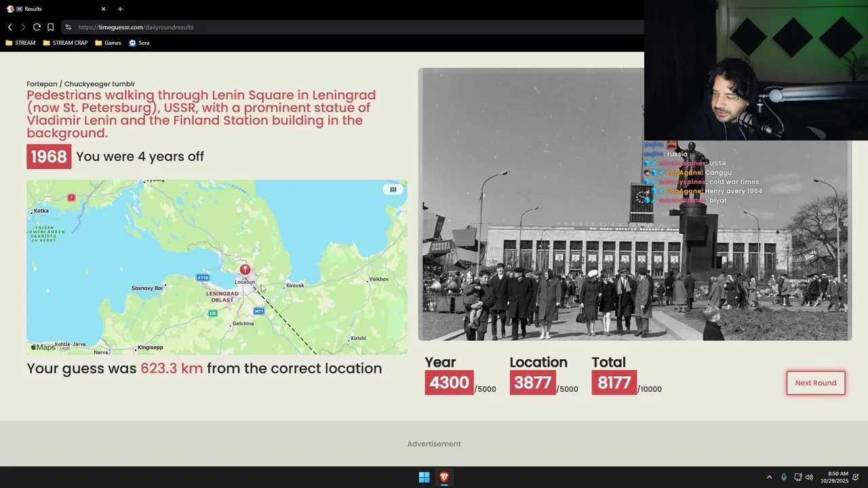Click the browser forward arrow
This screenshot has height=488, width=868.
pyautogui.click(x=23, y=27)
